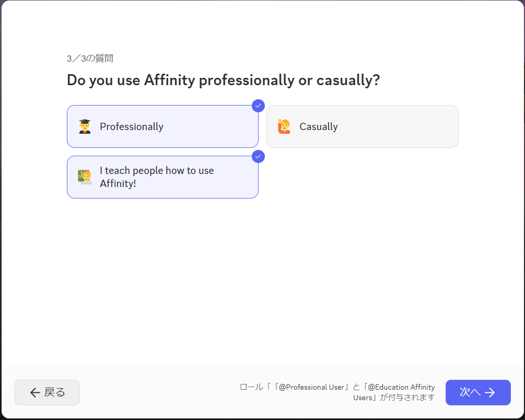Proceed with the 次へ button
Viewport: 525px width, 420px height.
pyautogui.click(x=477, y=393)
